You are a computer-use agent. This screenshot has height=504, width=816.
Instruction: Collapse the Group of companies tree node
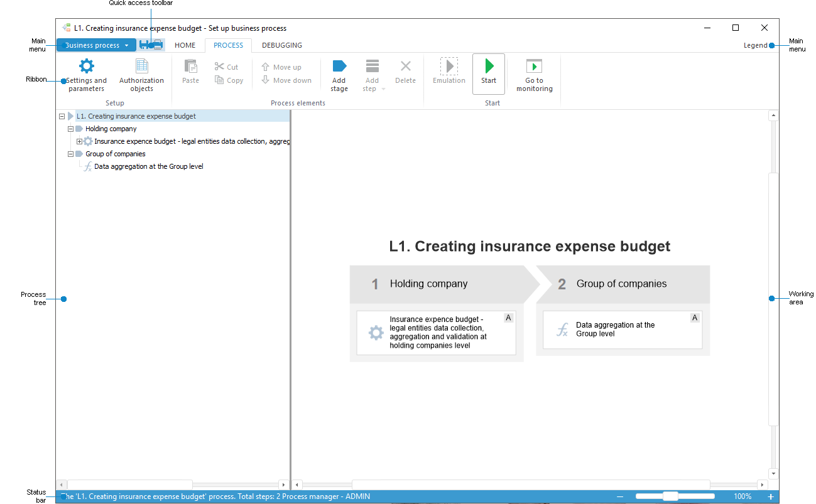(70, 154)
